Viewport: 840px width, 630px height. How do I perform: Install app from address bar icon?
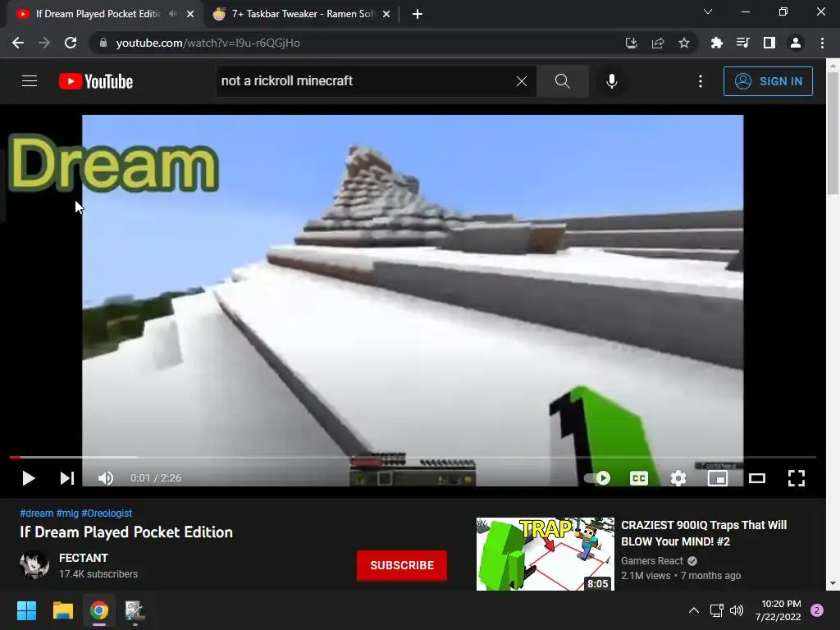point(631,43)
